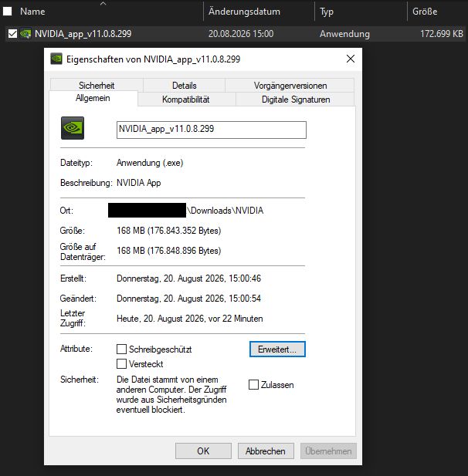Screen dimensions: 468x476
Task: Click the large NVIDIA app icon beside the filename field
Action: tap(73, 128)
